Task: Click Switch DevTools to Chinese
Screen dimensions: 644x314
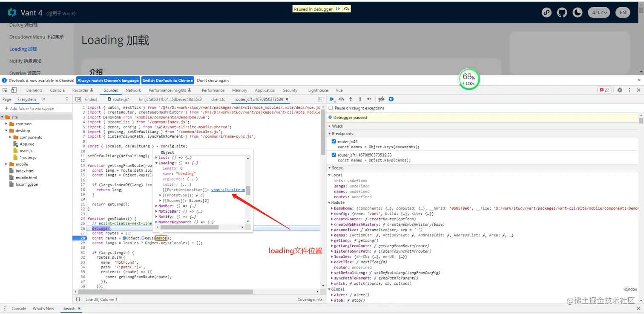Action: click(168, 81)
